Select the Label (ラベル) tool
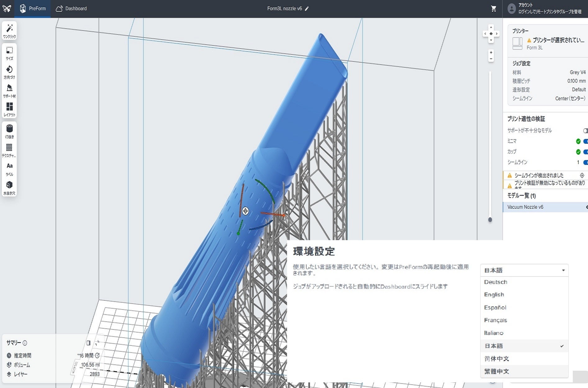588x388 pixels. point(10,169)
